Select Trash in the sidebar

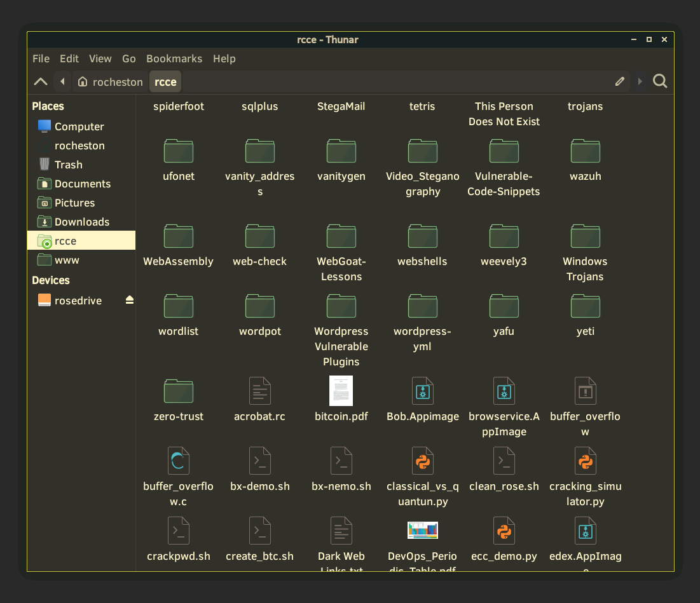68,165
